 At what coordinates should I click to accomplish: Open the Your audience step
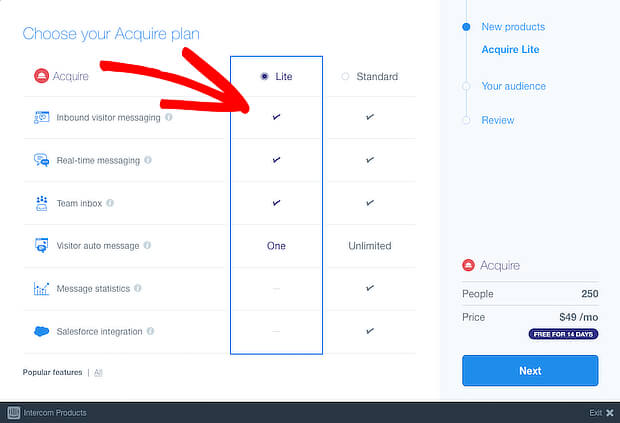[x=513, y=86]
